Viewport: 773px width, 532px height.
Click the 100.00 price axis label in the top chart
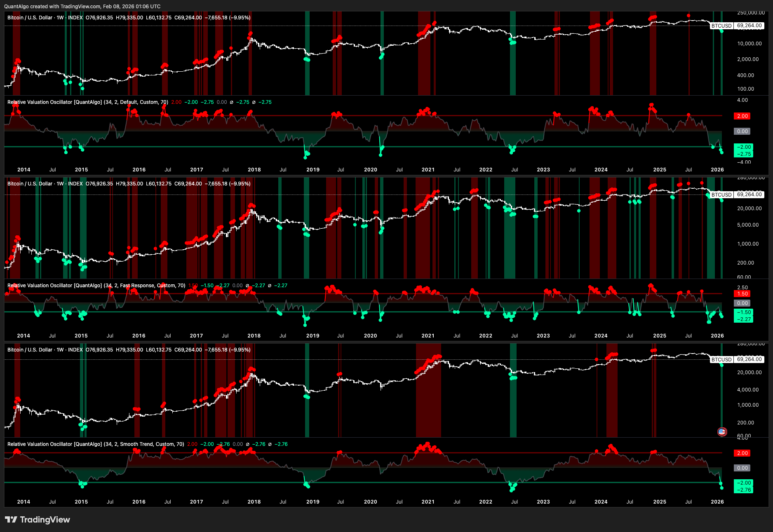[x=745, y=89]
